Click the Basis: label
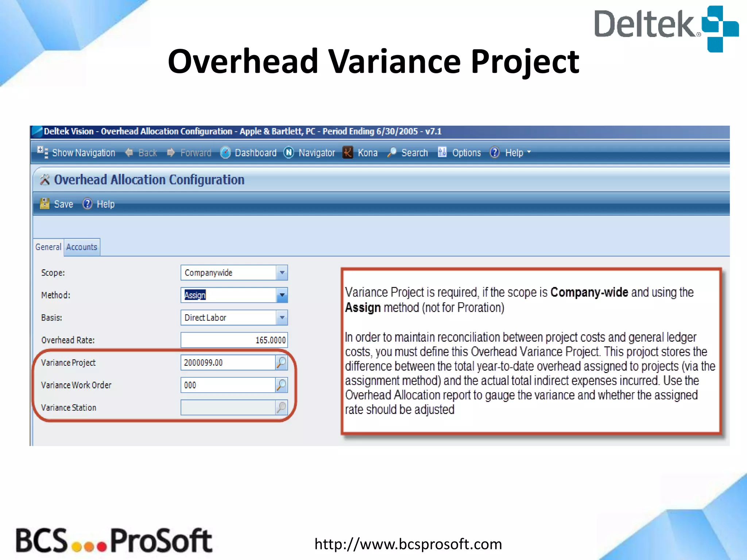The width and height of the screenshot is (747, 560). point(51,318)
